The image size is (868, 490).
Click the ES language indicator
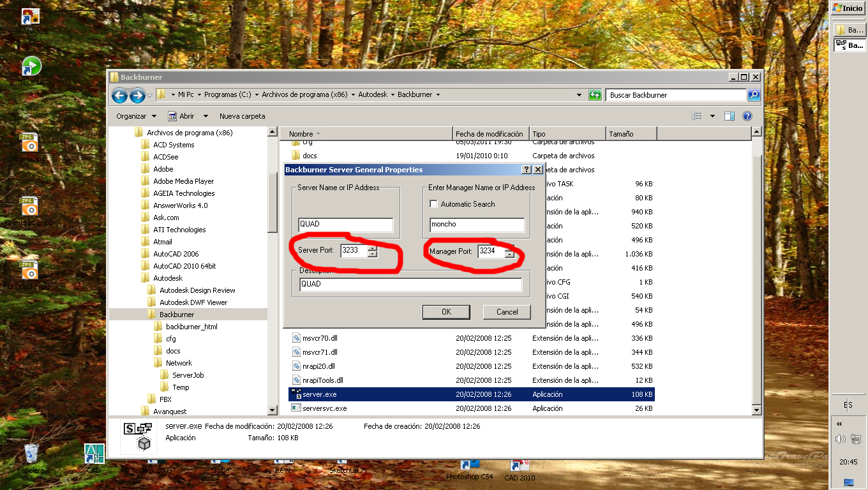point(848,405)
